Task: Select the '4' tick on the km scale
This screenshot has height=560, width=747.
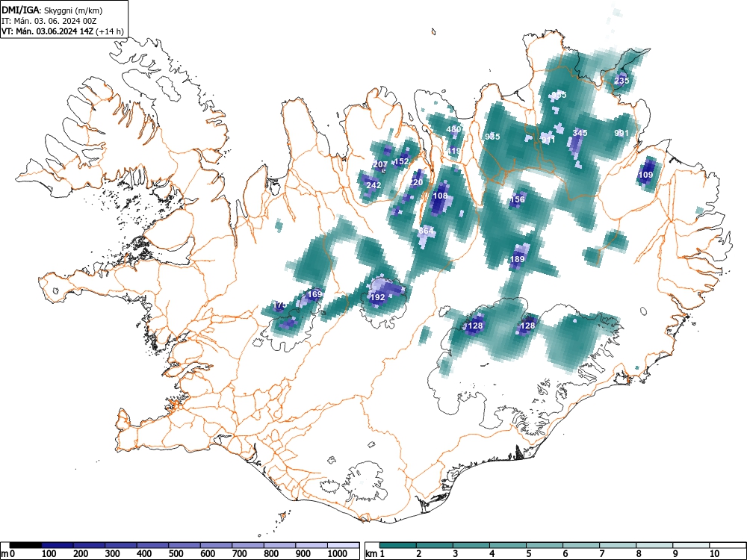Action: click(492, 554)
